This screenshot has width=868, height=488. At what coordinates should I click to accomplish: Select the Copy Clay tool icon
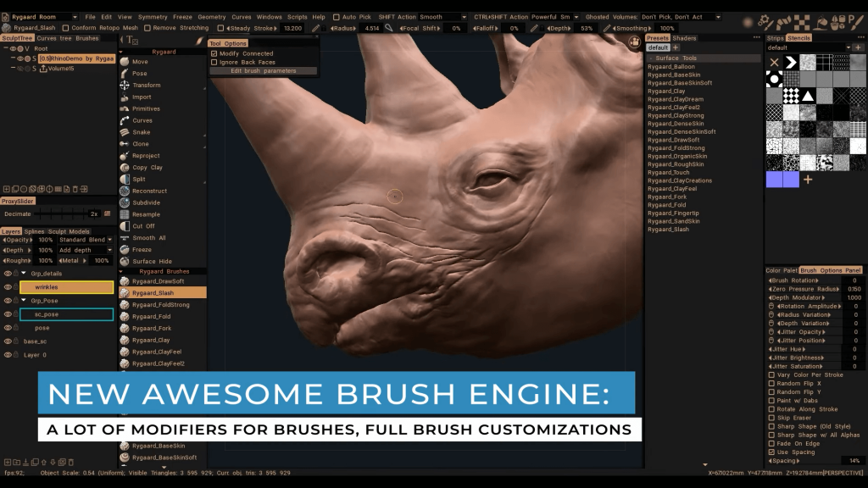click(125, 167)
